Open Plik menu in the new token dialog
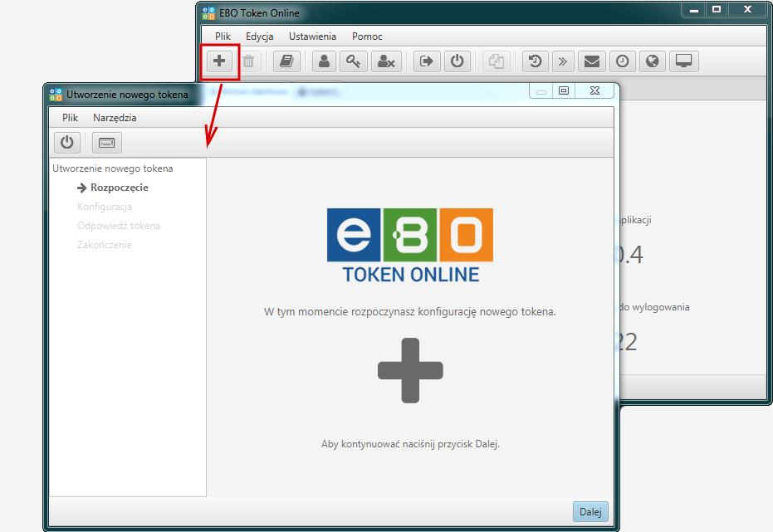 pos(70,118)
